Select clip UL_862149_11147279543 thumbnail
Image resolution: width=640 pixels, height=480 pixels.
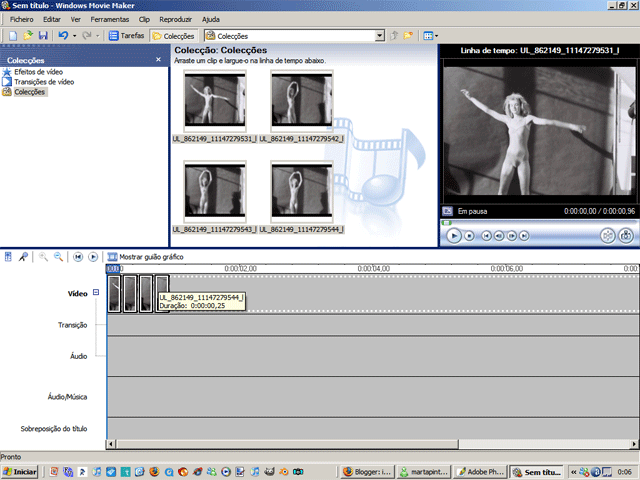[x=215, y=191]
